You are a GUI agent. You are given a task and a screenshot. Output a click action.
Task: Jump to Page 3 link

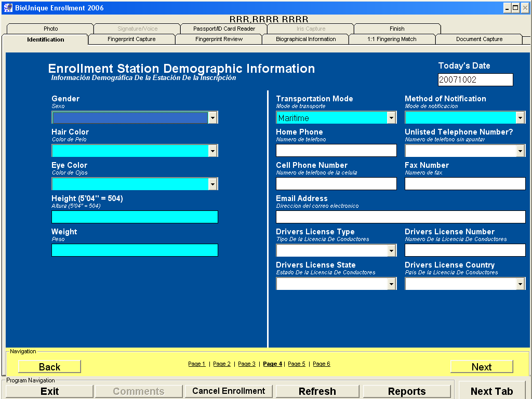[x=247, y=364]
